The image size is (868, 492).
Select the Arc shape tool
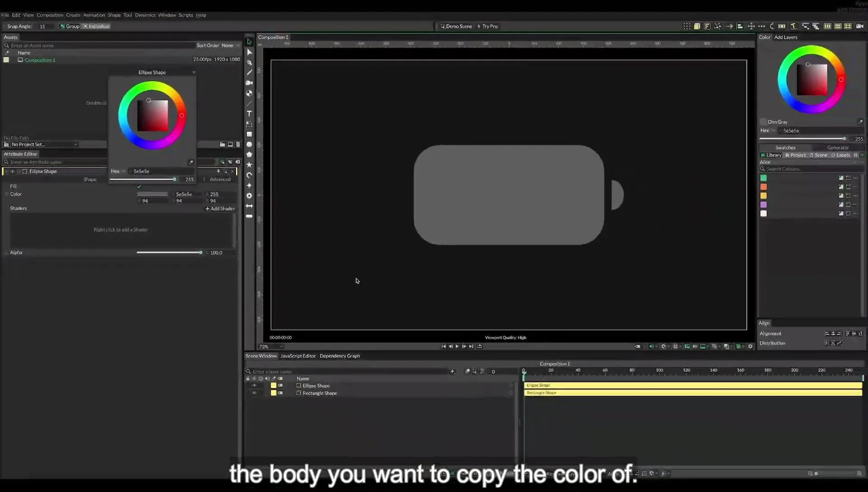point(249,175)
